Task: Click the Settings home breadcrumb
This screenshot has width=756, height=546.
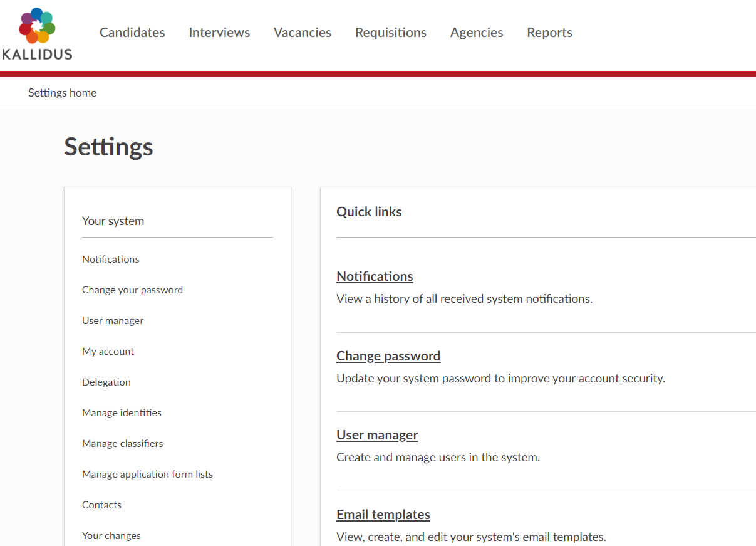Action: 63,93
